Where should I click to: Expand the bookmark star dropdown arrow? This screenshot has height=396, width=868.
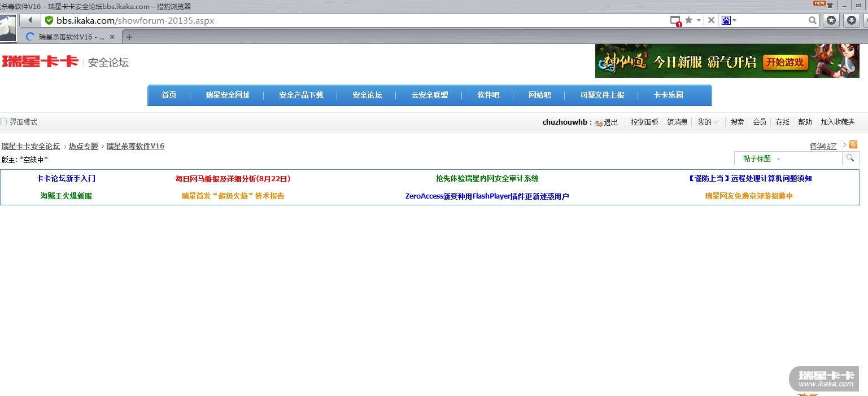click(699, 20)
